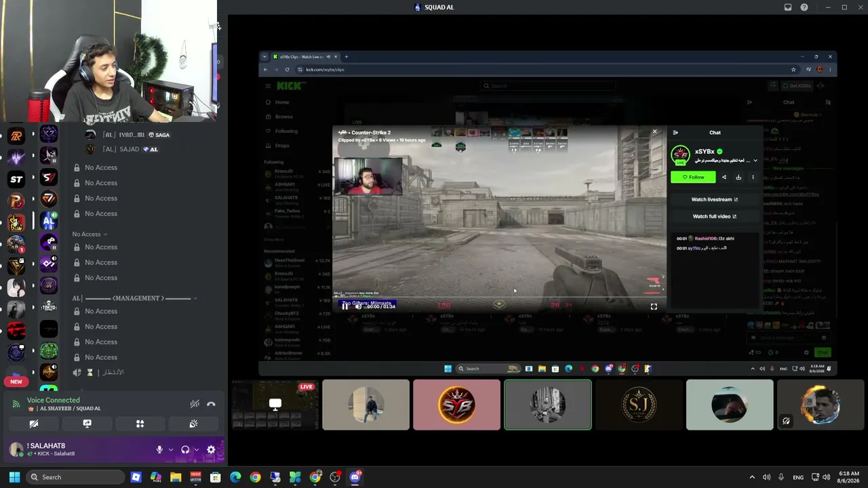Select the S.J logo participant tile

[x=639, y=405]
